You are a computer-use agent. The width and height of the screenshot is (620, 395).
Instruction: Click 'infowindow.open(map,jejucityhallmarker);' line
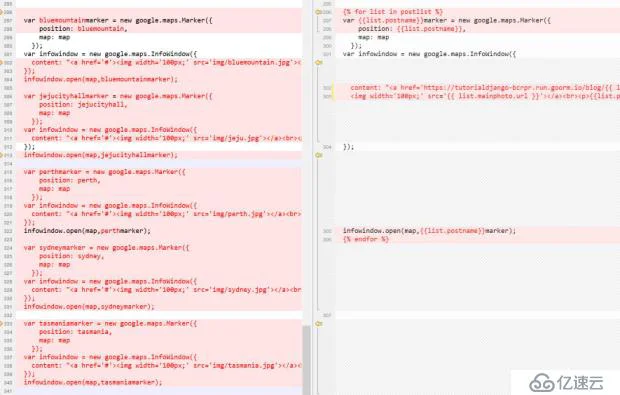tap(101, 155)
